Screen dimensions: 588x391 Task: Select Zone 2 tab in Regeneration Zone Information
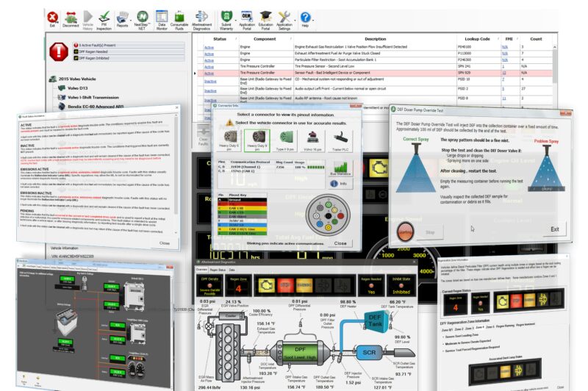(x=459, y=329)
